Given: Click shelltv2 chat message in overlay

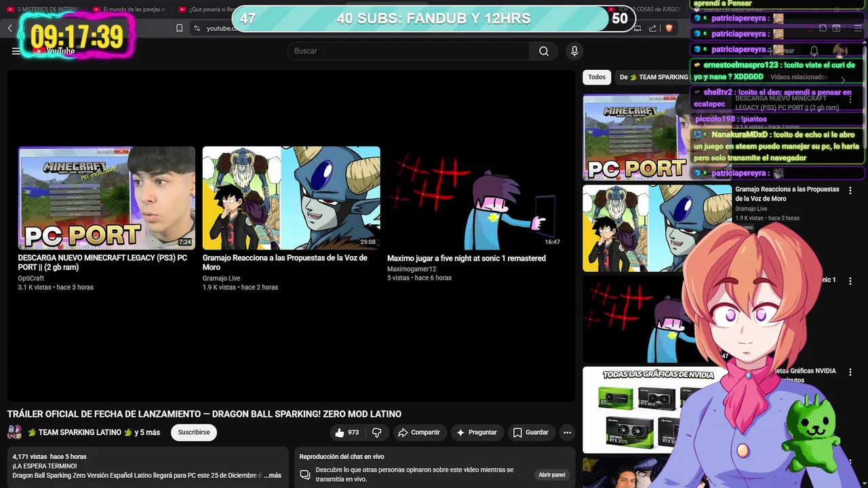Looking at the screenshot, I should tap(777, 98).
